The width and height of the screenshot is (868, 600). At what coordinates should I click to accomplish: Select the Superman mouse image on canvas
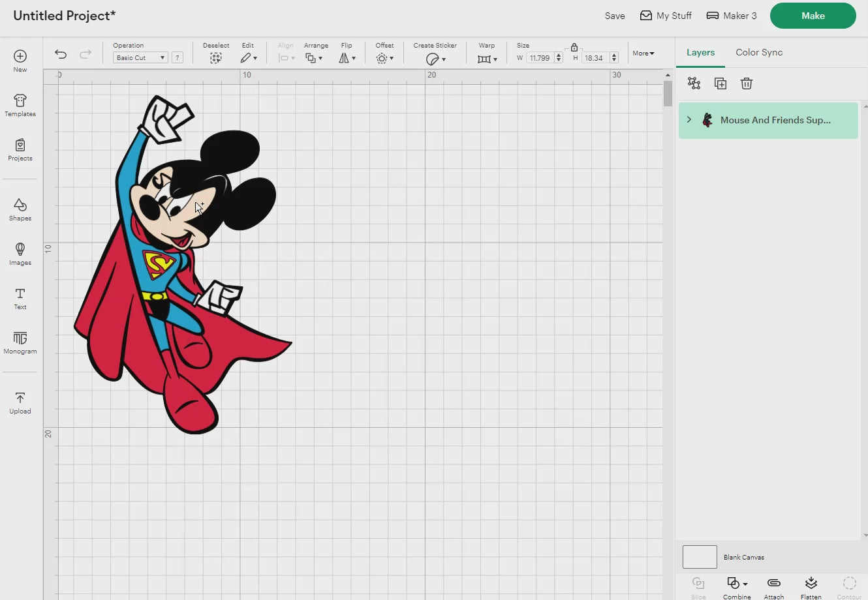pos(183,264)
